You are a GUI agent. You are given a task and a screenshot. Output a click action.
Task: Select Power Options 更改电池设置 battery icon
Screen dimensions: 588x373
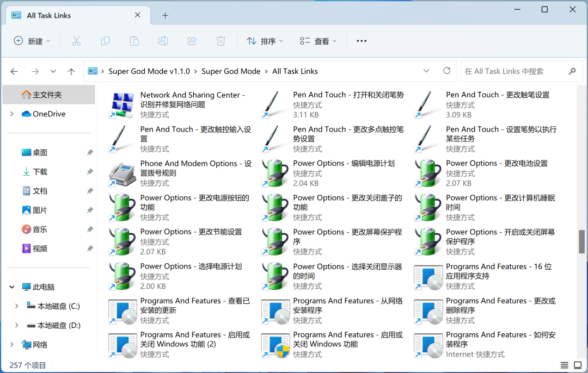pos(427,173)
